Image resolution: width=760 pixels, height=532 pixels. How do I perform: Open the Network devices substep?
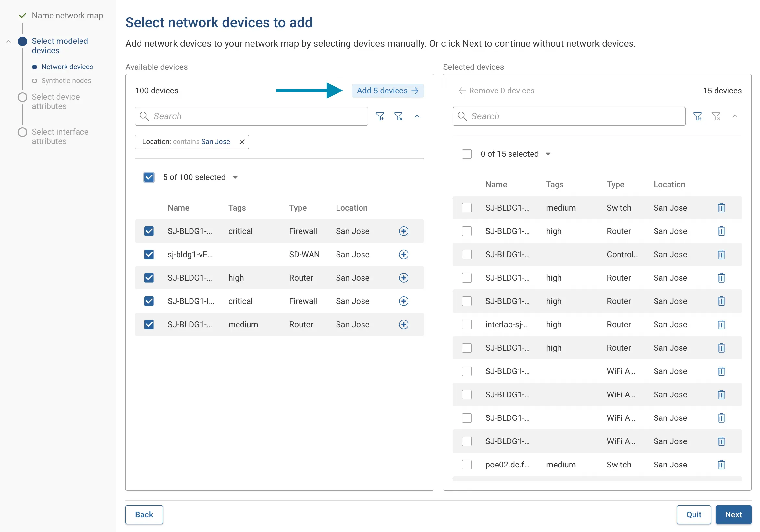click(67, 67)
